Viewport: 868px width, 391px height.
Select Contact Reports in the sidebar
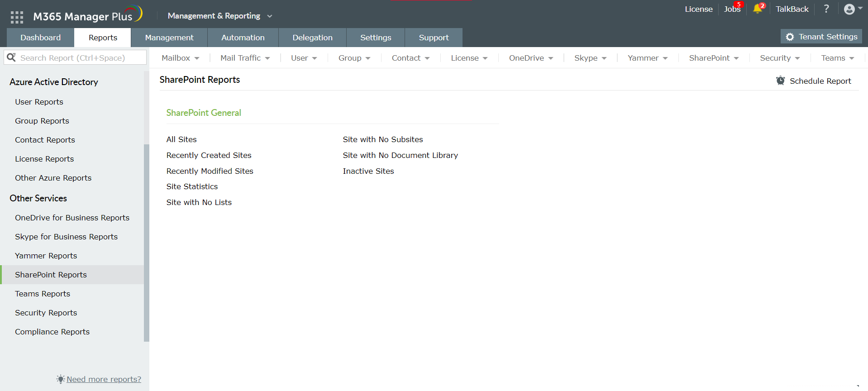click(x=45, y=140)
